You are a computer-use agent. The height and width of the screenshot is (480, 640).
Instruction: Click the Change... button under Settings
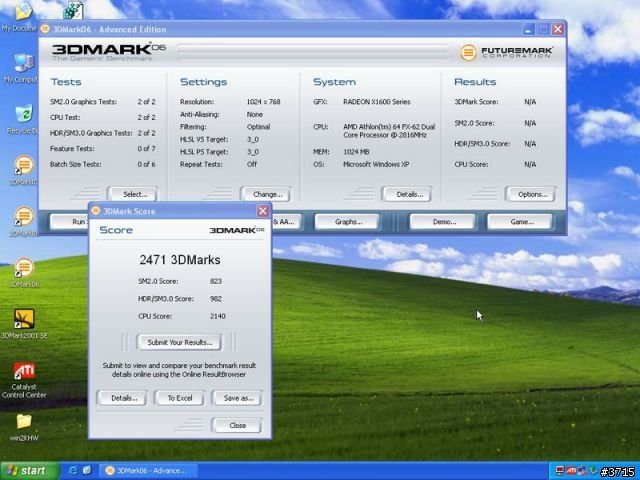coord(266,194)
